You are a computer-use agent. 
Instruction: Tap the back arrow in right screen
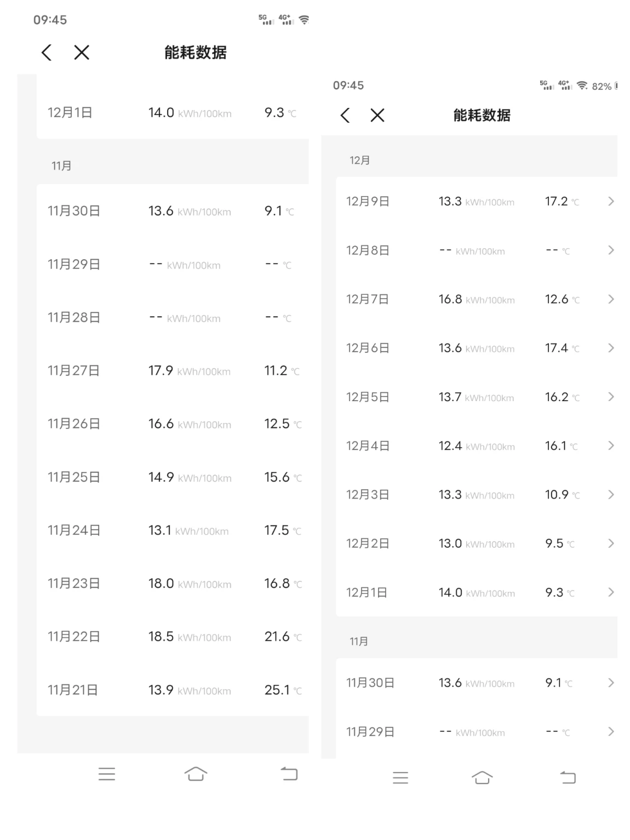[345, 116]
